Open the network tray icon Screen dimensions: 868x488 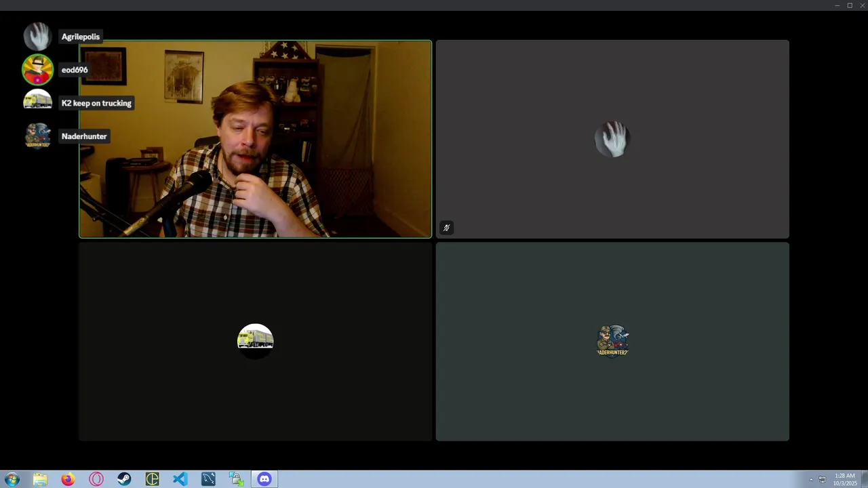822,480
